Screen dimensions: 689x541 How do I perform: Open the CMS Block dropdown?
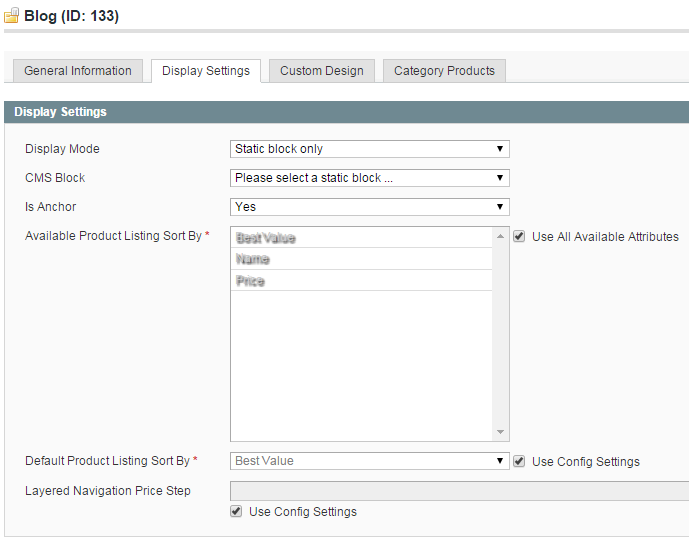pos(370,178)
